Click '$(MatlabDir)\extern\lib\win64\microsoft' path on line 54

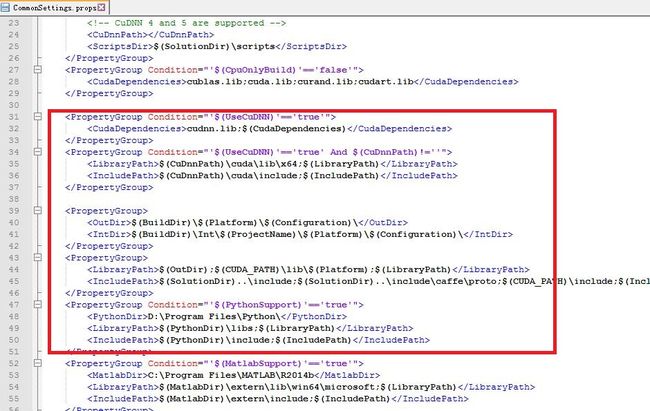tap(267, 387)
